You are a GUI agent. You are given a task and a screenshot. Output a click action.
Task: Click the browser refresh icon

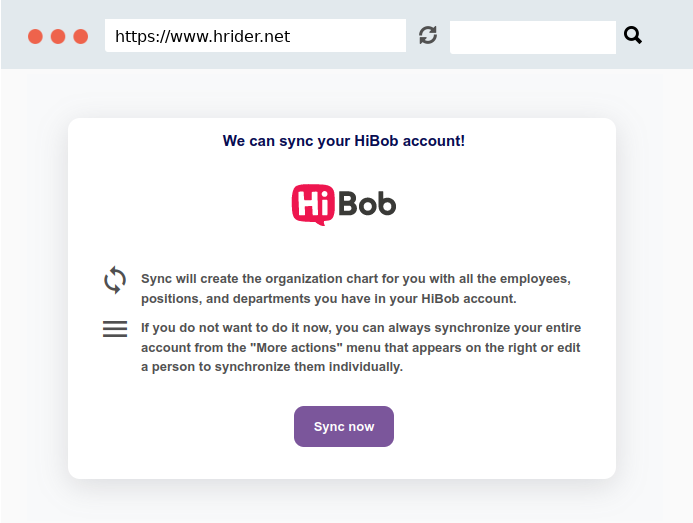pyautogui.click(x=428, y=35)
